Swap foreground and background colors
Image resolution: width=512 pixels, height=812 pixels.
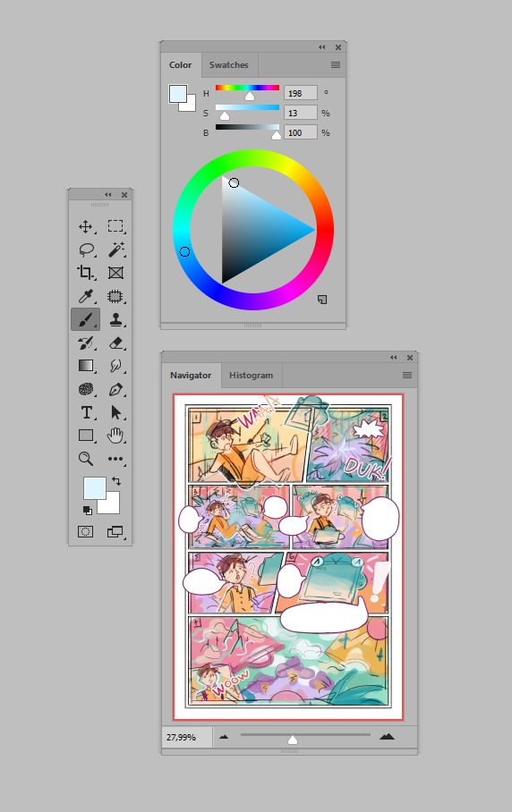[116, 481]
